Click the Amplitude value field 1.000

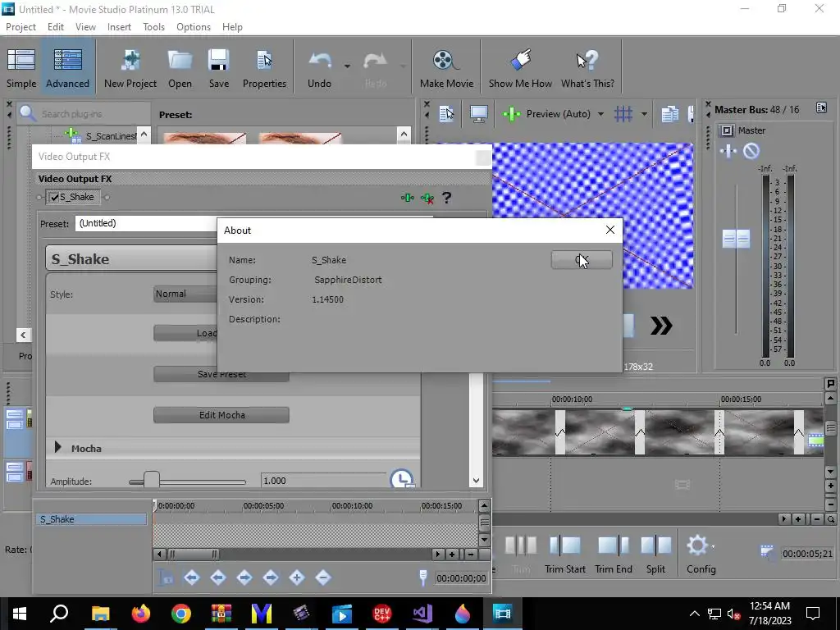(323, 481)
